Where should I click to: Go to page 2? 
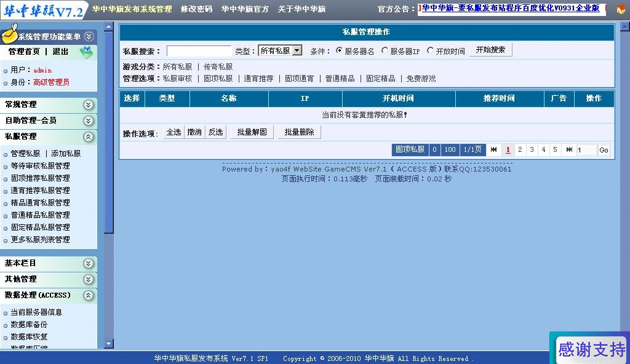520,149
